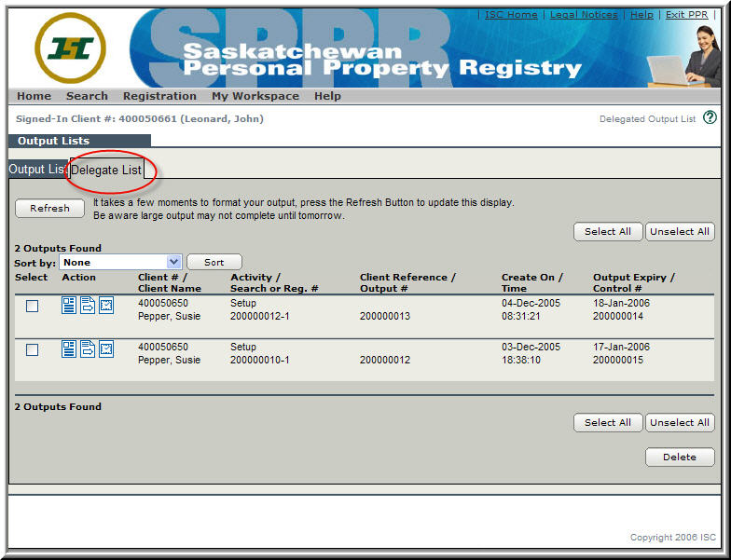Click the Client # / Client Name column header
Screen dimensions: 731x560
pos(170,283)
